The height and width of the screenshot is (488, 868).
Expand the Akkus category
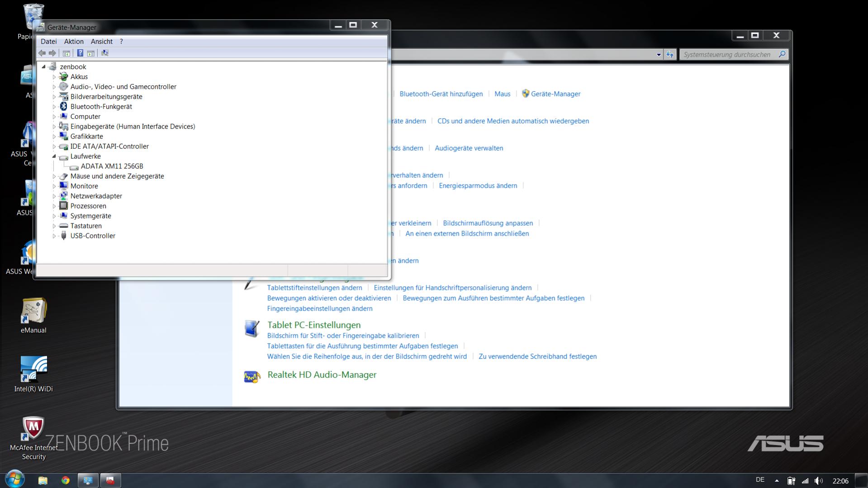coord(54,77)
